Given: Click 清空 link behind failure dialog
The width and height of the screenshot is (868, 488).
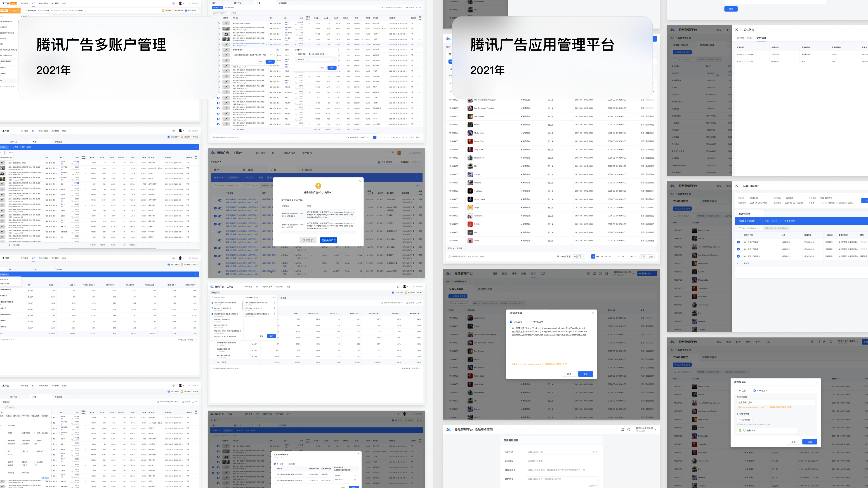Looking at the screenshot, I should 418,185.
